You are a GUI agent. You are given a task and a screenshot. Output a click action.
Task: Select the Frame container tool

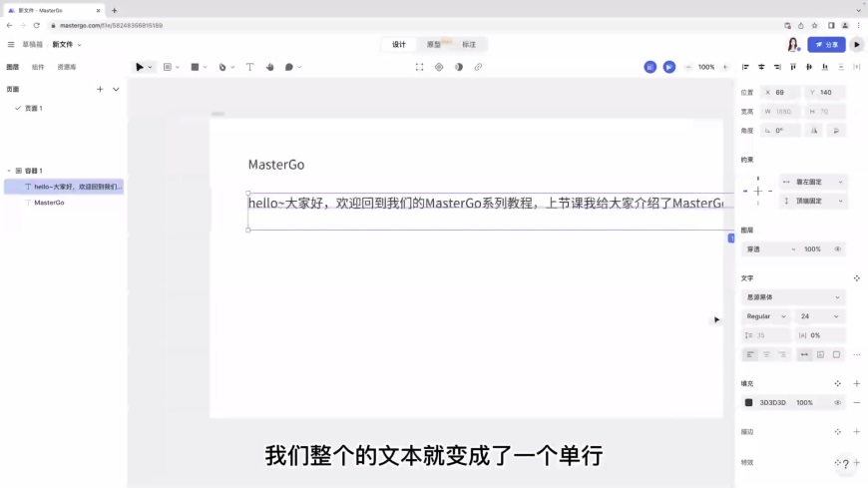(168, 67)
